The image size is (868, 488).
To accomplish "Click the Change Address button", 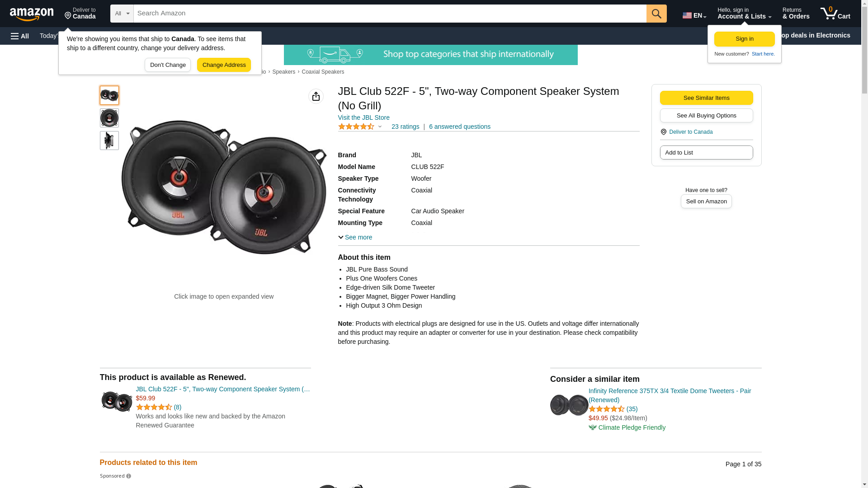I will 224,65.
